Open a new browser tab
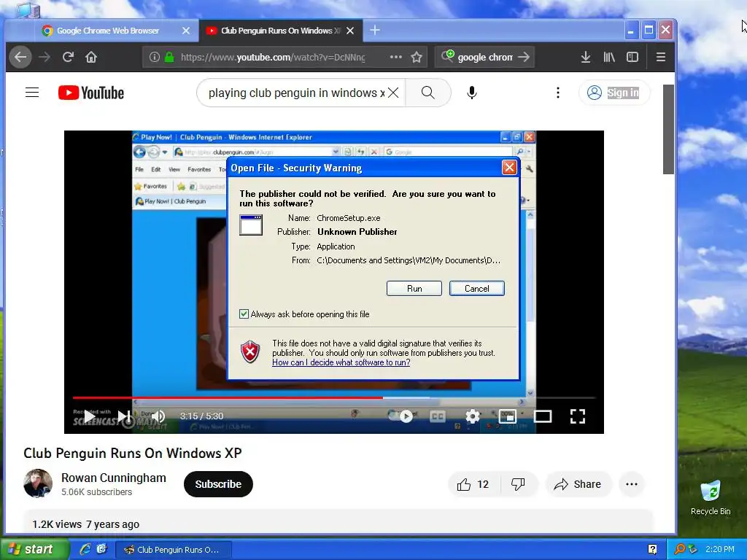This screenshot has width=747, height=560. click(x=375, y=30)
